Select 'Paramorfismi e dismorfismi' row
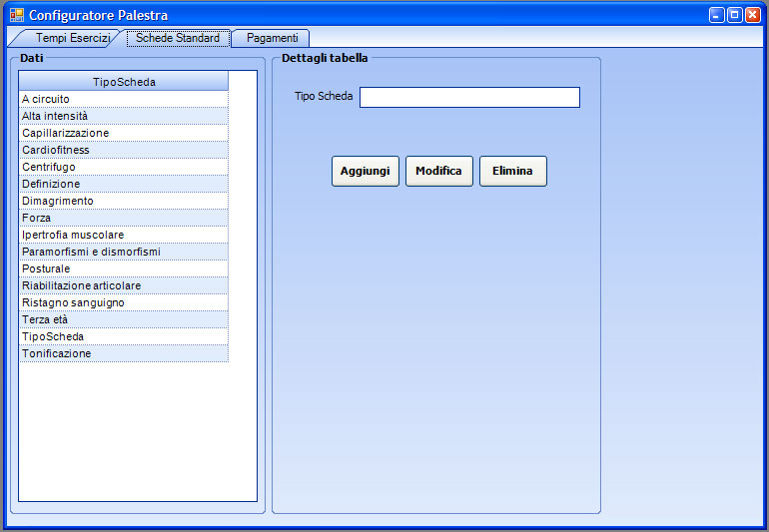This screenshot has width=769, height=532. [124, 253]
